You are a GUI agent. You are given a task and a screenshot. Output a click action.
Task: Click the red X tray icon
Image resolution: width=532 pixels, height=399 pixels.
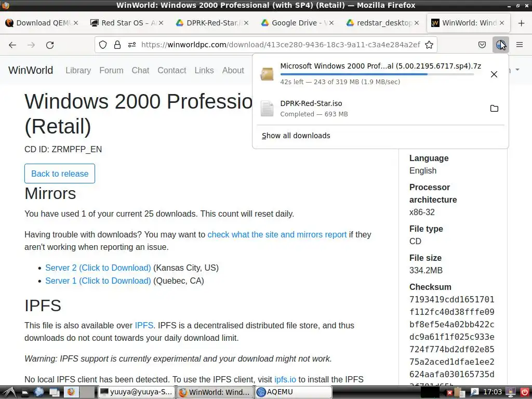[449, 393]
